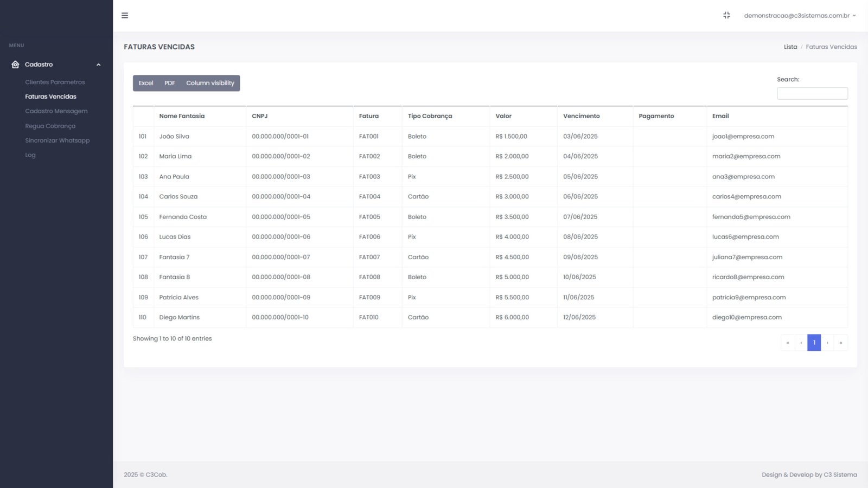Go to first page arrow

[788, 343]
